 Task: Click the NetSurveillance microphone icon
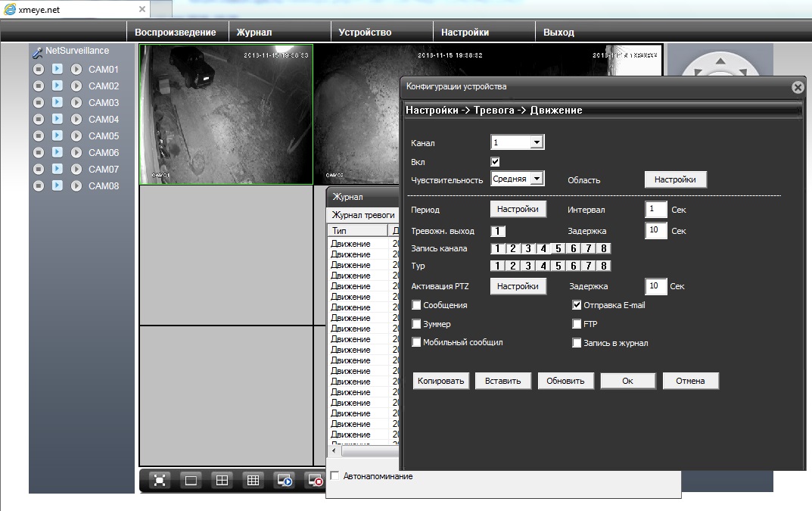[x=37, y=52]
